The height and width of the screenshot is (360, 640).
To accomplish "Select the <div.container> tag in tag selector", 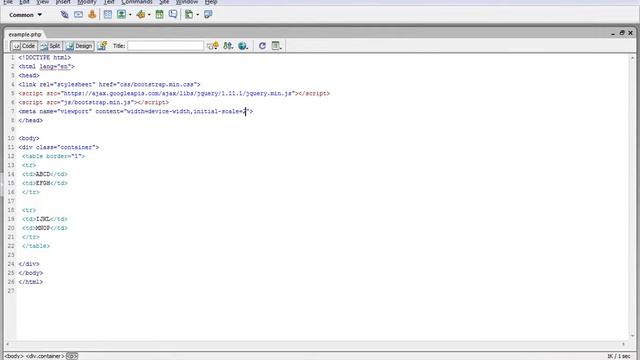I will 45,356.
